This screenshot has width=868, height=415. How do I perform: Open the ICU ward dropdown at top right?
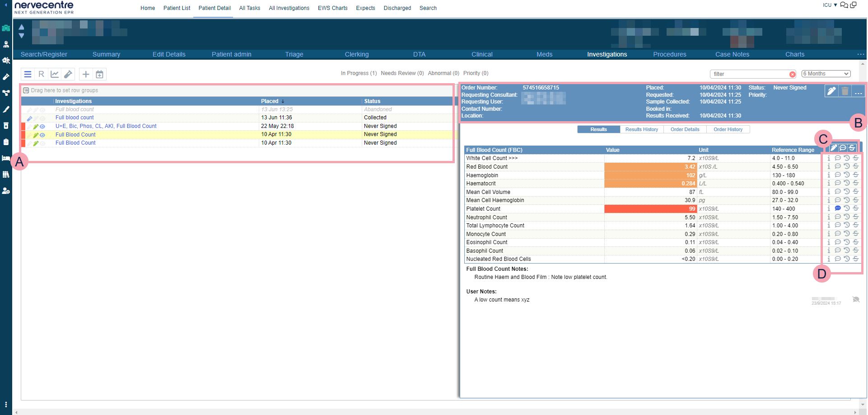[830, 5]
